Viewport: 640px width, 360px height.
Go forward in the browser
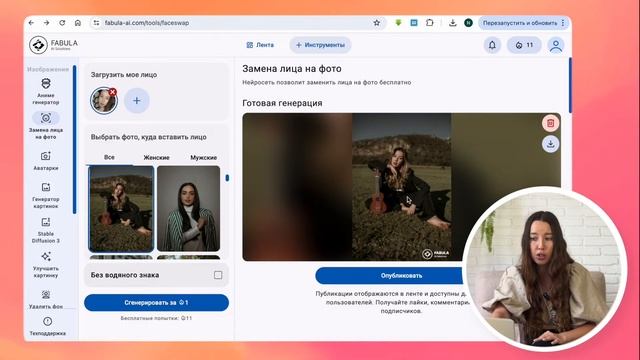(47, 23)
